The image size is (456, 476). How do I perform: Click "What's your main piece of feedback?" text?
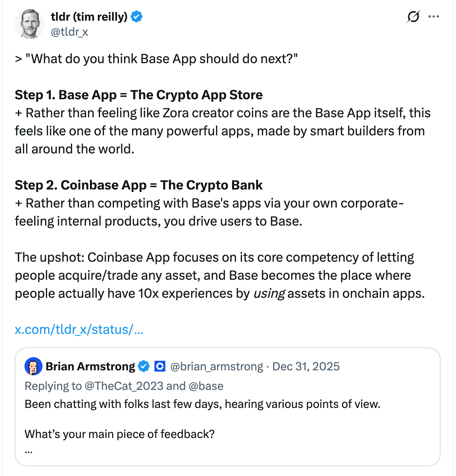pos(120,434)
